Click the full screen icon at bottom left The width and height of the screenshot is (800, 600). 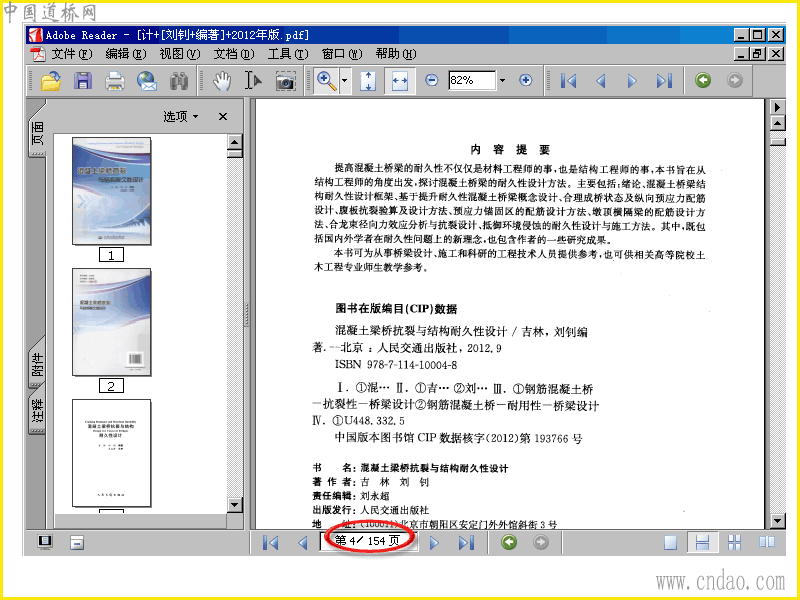coord(45,542)
